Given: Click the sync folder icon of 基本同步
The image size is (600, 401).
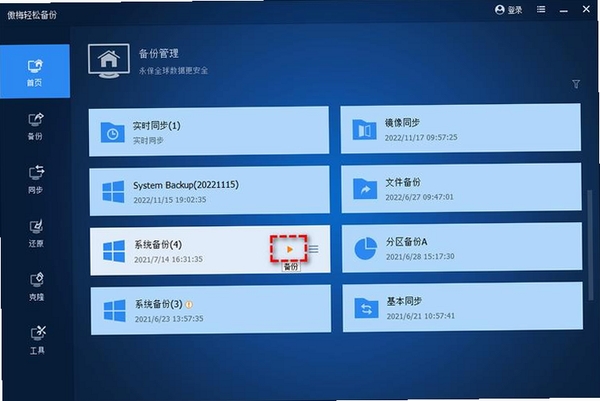Looking at the screenshot, I should [x=367, y=308].
